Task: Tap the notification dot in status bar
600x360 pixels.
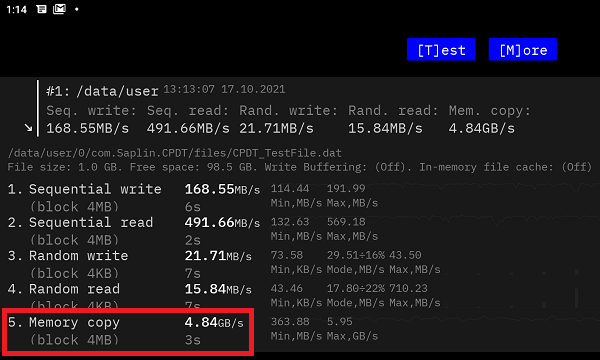Action: pos(77,9)
